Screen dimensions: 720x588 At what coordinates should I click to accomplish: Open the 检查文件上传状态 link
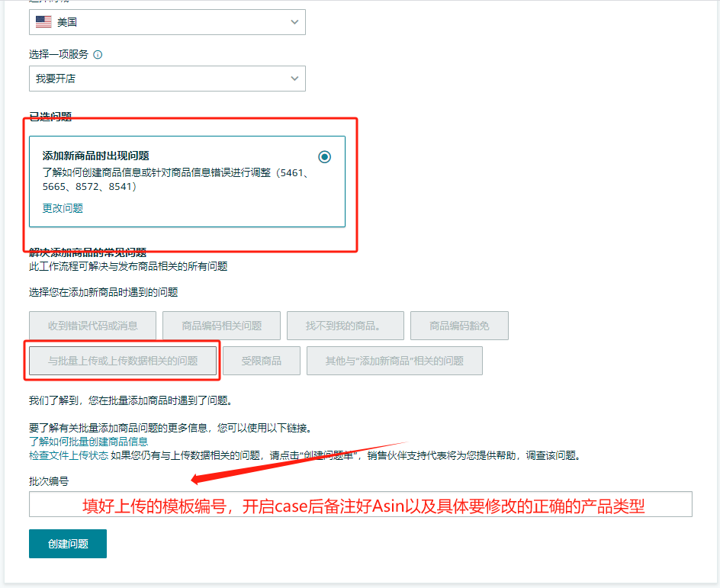tap(69, 455)
